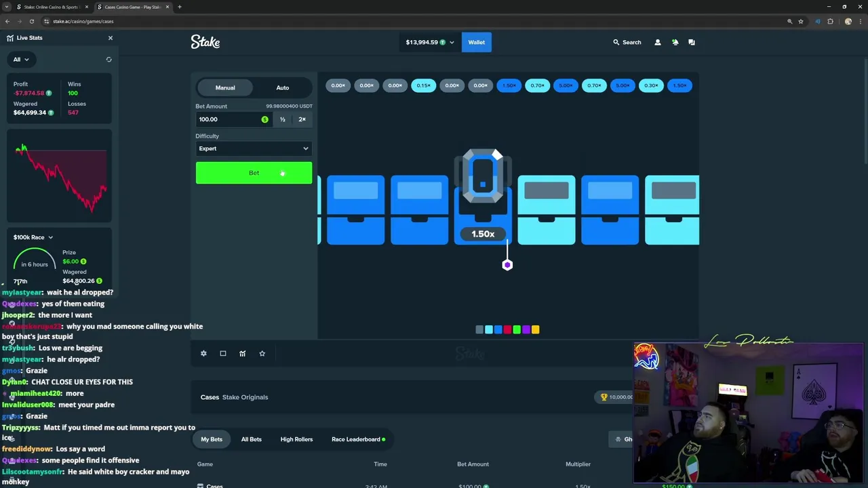Expand the All filter dropdown

(x=21, y=60)
